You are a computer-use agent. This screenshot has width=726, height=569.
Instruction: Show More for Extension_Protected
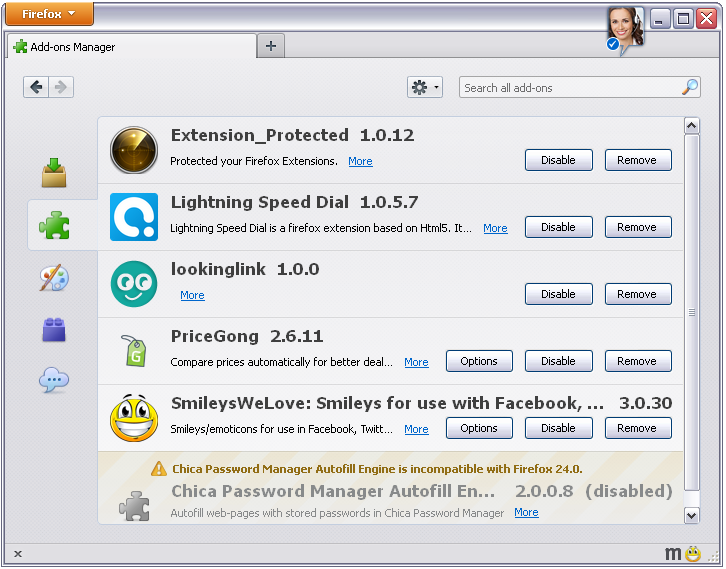click(x=360, y=161)
